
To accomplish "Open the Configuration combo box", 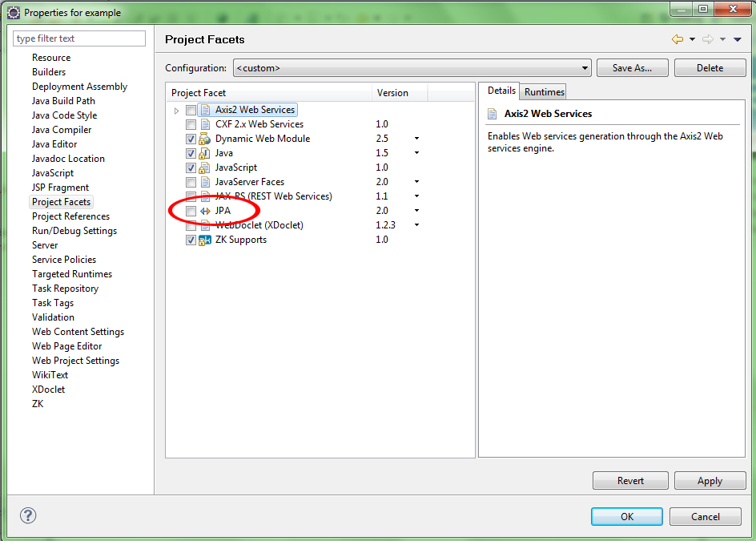I will click(412, 68).
